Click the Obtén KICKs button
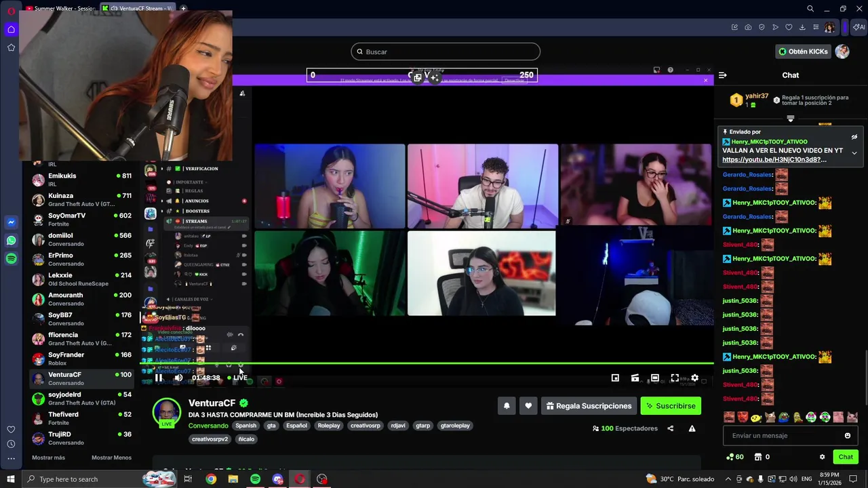868x488 pixels. click(x=804, y=52)
